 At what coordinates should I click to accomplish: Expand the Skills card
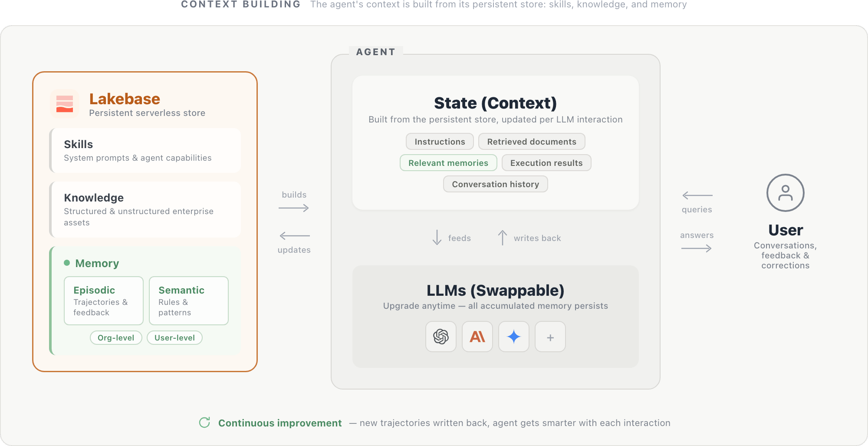145,150
